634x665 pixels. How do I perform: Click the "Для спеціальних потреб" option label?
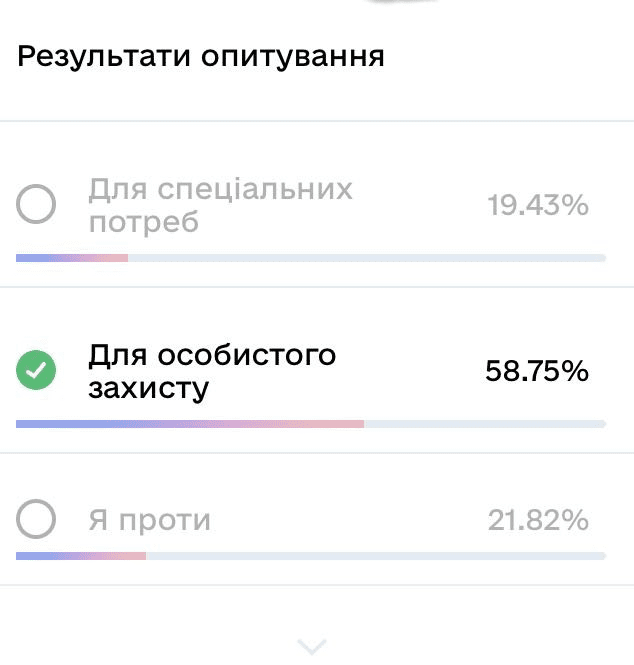pos(221,205)
